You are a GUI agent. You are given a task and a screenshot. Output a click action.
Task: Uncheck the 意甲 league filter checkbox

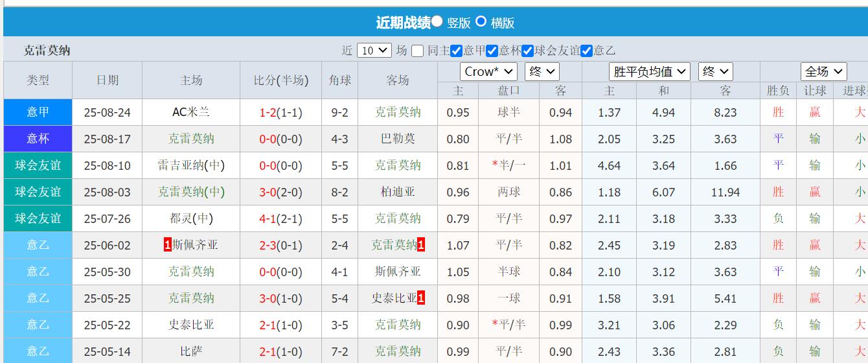click(456, 51)
